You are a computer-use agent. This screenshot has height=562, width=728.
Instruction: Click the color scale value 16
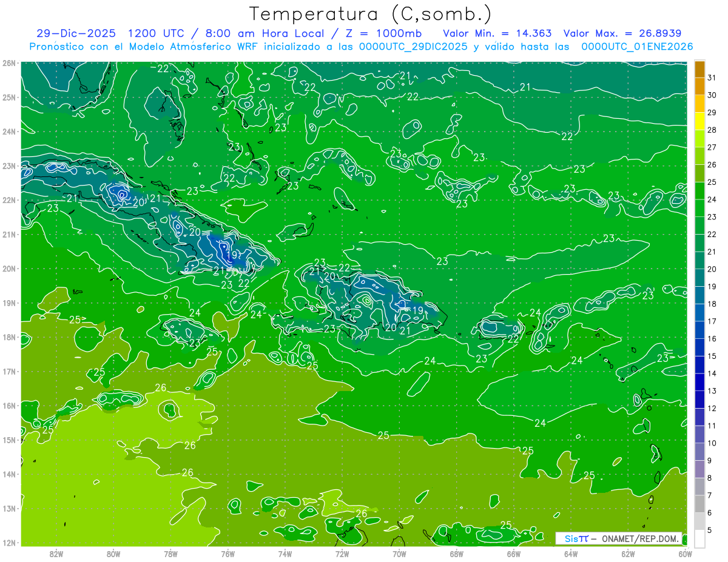pyautogui.click(x=712, y=339)
